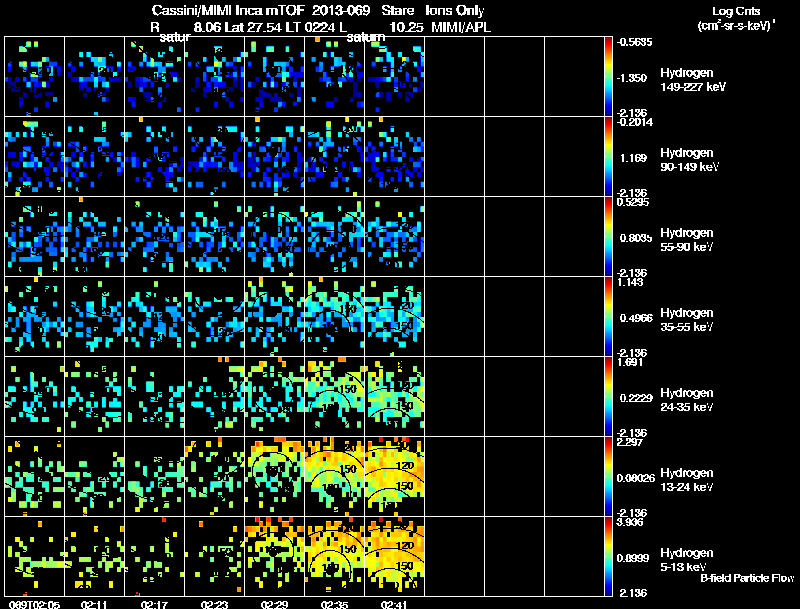Open the 02:41 panel in 24-35 keV row
800x609 pixels.
pos(394,397)
